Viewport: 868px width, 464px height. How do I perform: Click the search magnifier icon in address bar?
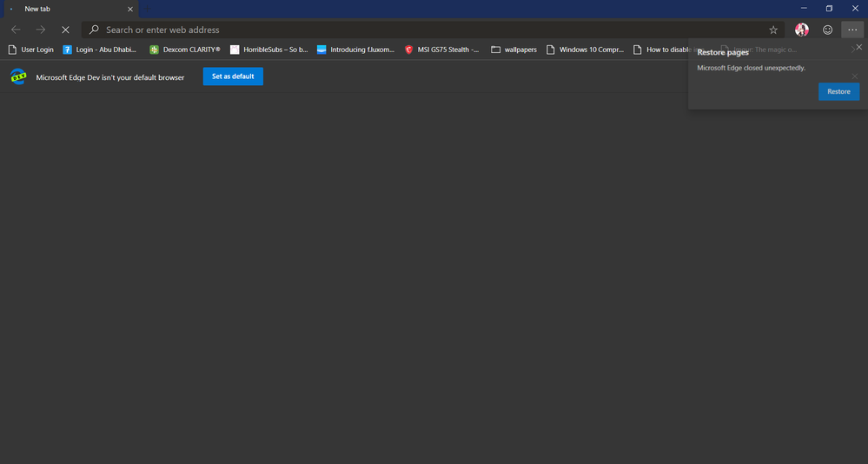(x=94, y=30)
